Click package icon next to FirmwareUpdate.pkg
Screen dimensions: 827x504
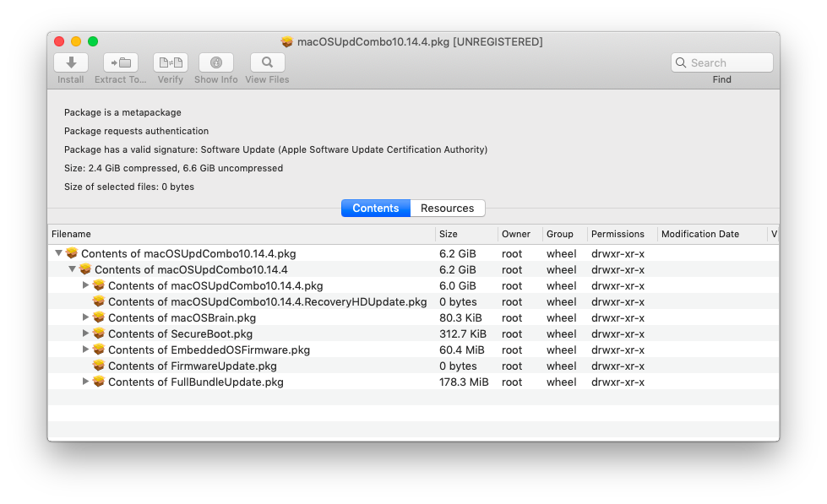tap(99, 366)
